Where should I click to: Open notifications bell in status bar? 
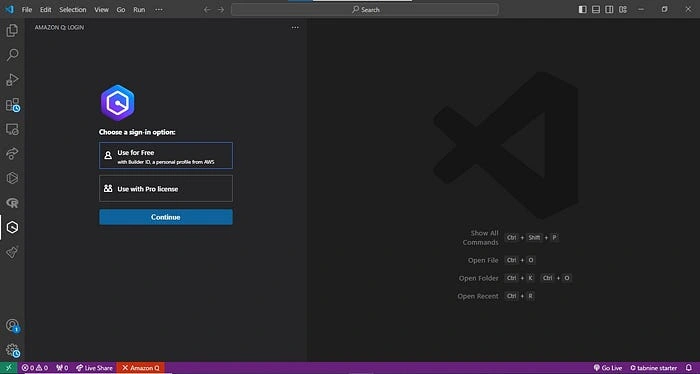click(x=689, y=368)
